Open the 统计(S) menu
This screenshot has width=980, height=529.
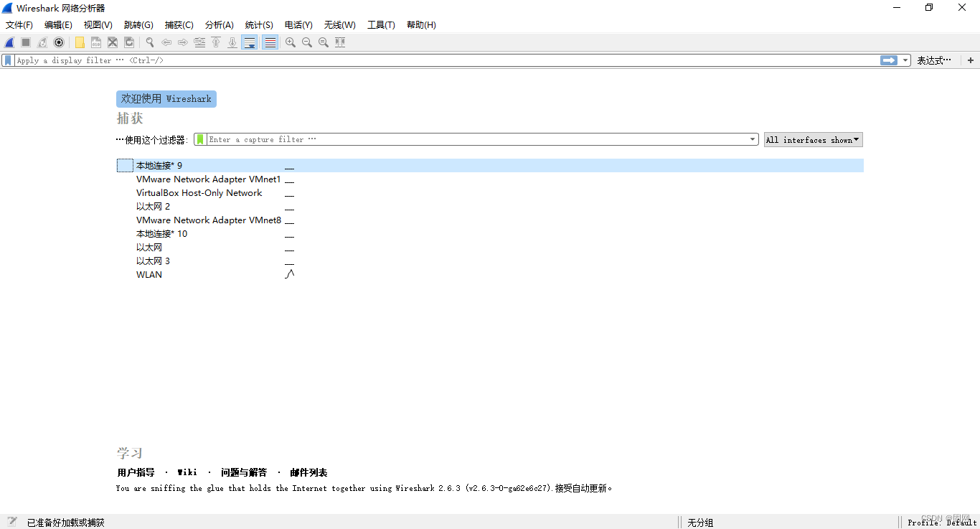259,25
